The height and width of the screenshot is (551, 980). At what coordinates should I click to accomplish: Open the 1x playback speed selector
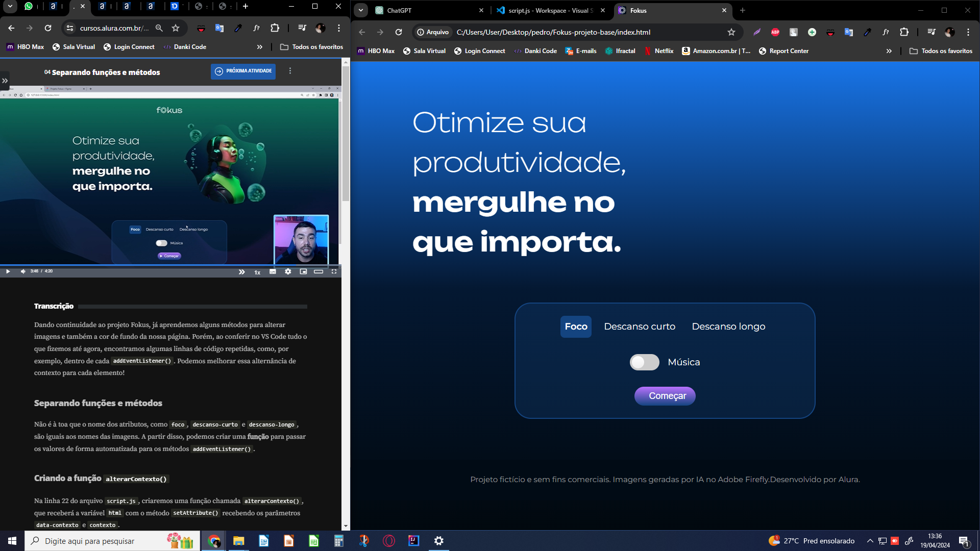[257, 272]
